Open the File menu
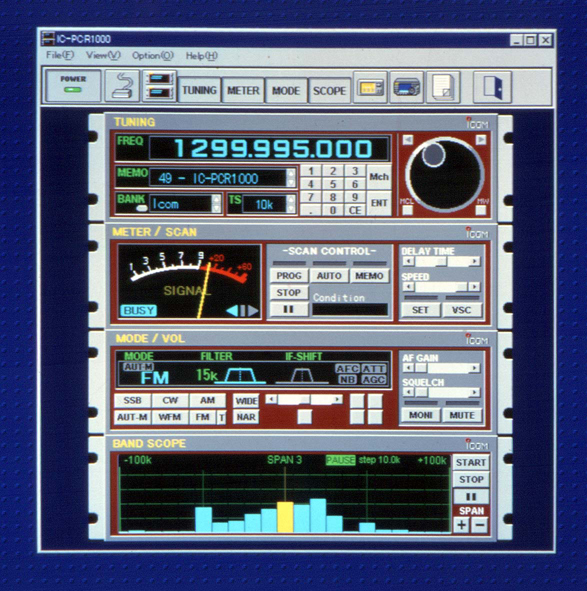 [60, 55]
